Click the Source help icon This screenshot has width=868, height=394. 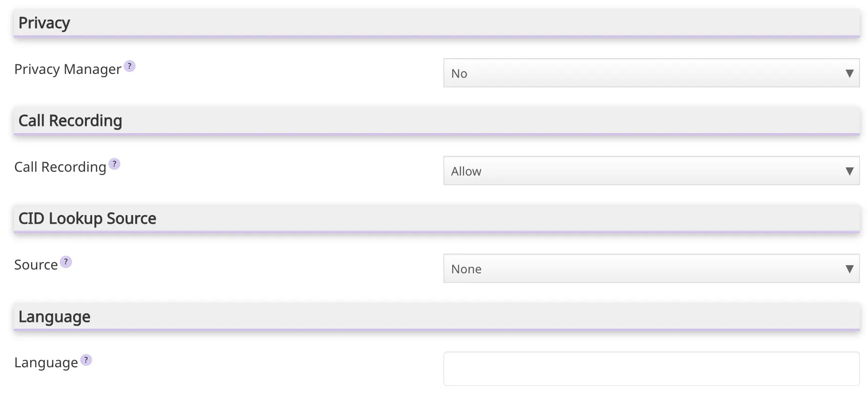click(x=66, y=262)
